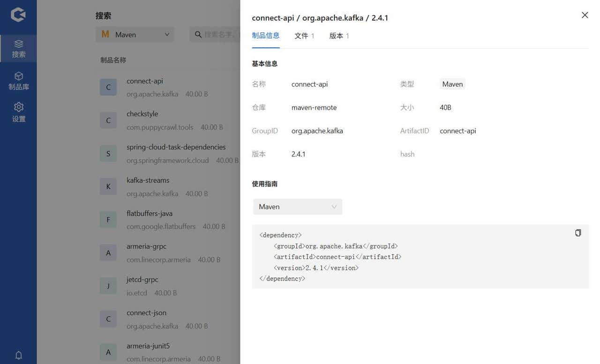Open the connect-json artifact

tap(147, 313)
